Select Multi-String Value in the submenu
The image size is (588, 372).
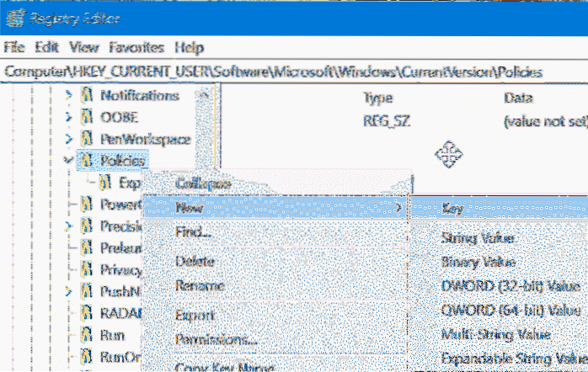tap(496, 334)
